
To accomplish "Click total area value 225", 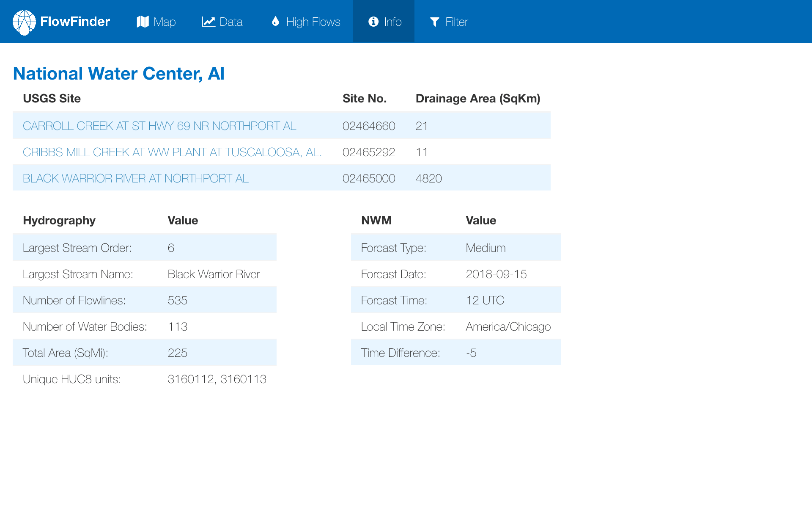I will click(178, 353).
